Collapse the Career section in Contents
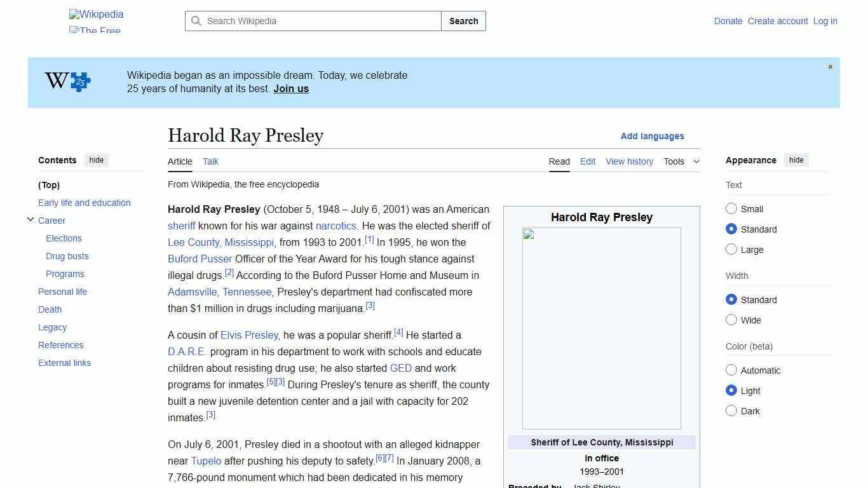This screenshot has height=488, width=868. pos(31,219)
